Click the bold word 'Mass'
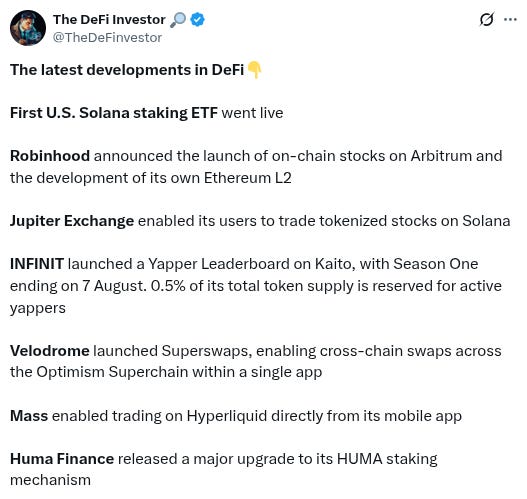Image resolution: width=527 pixels, height=499 pixels. click(x=29, y=416)
